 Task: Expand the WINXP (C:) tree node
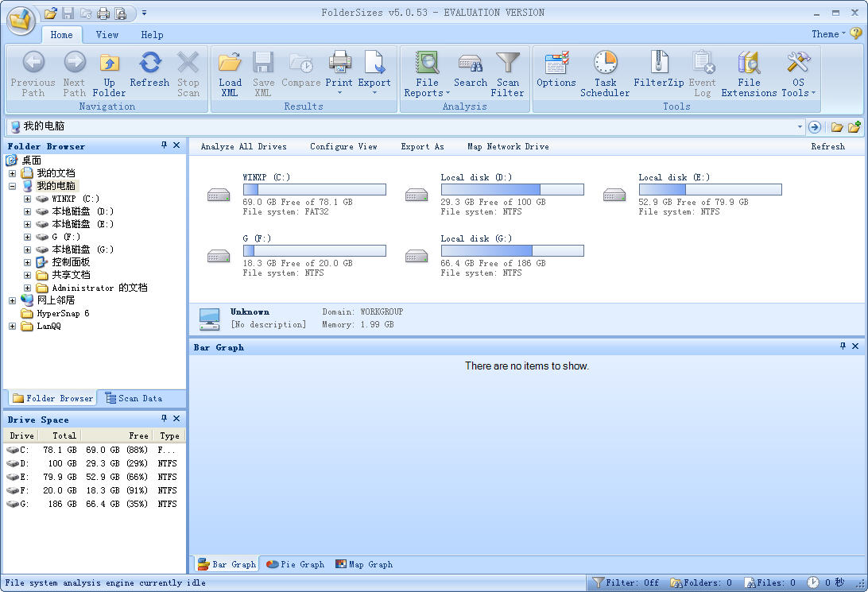click(x=28, y=199)
